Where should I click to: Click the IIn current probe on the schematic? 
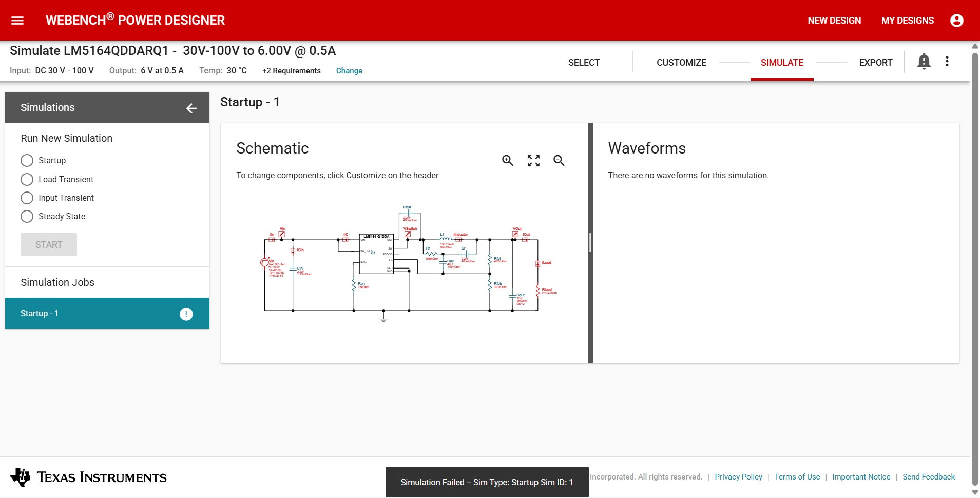pos(272,240)
